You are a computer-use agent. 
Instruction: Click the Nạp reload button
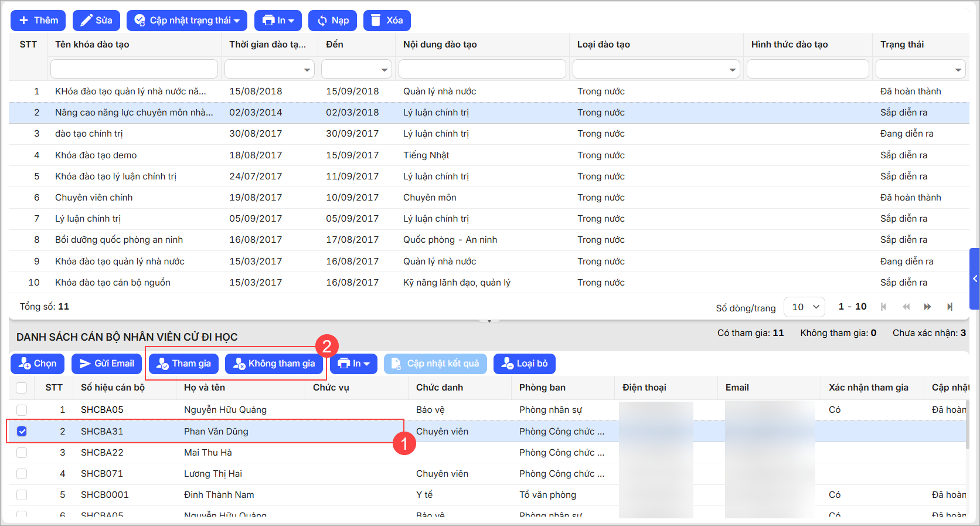coord(333,21)
